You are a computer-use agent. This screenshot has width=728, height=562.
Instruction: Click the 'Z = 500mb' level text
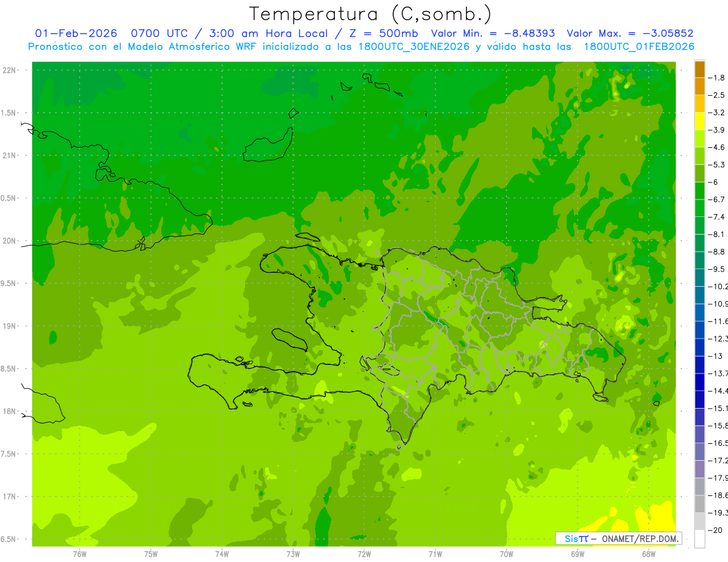[383, 33]
